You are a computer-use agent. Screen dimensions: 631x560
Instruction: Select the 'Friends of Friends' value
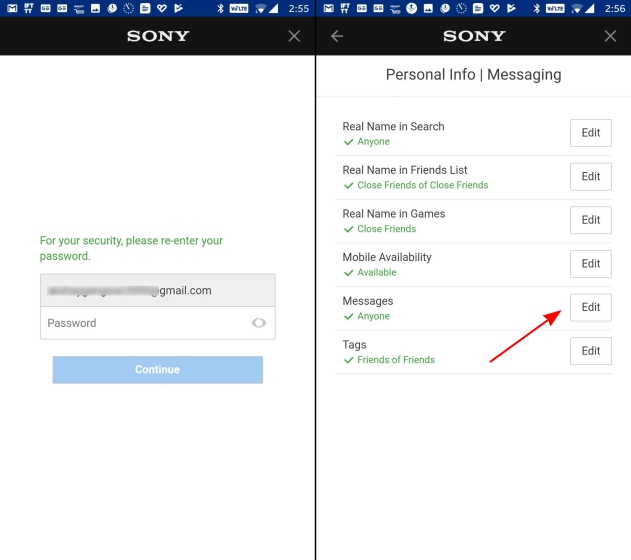click(x=396, y=360)
